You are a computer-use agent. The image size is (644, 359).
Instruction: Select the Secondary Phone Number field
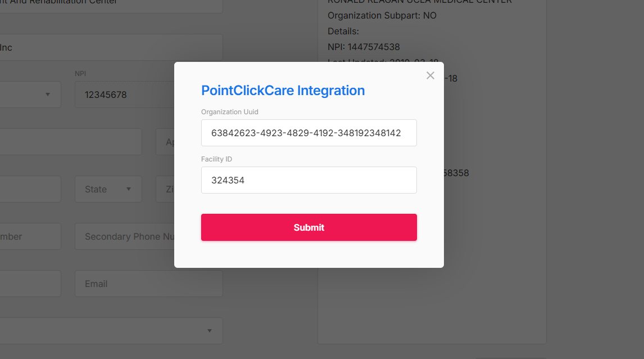point(126,236)
